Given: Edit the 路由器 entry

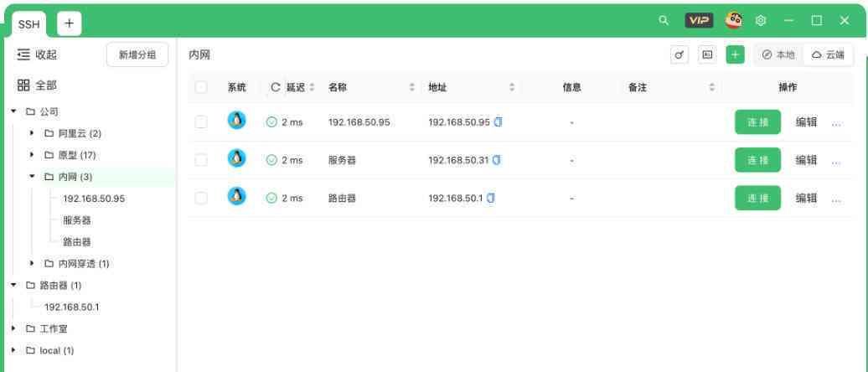Looking at the screenshot, I should [x=807, y=199].
